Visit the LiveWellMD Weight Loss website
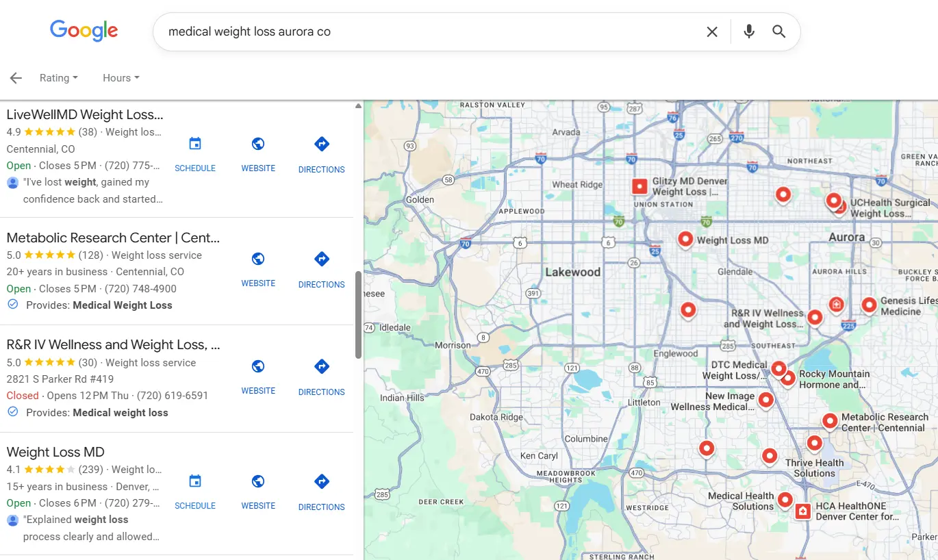Viewport: 938px width, 560px height. point(258,154)
